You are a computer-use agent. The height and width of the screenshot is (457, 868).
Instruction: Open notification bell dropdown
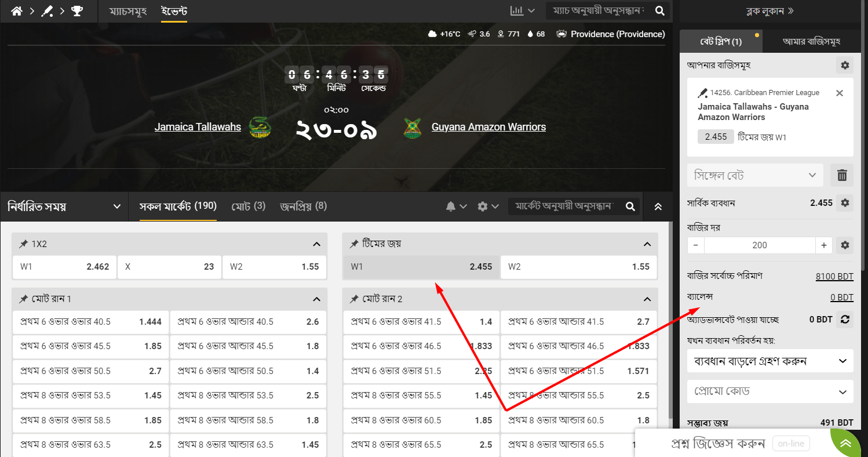click(456, 206)
